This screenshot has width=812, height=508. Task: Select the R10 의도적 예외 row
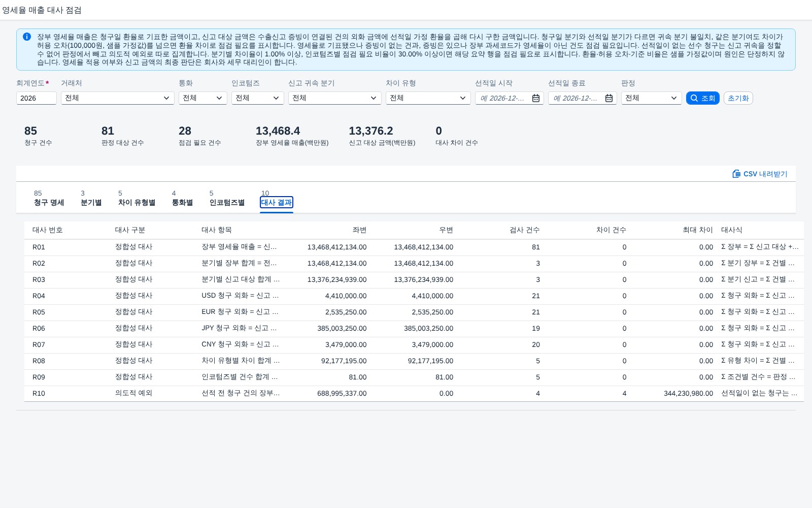click(x=414, y=393)
